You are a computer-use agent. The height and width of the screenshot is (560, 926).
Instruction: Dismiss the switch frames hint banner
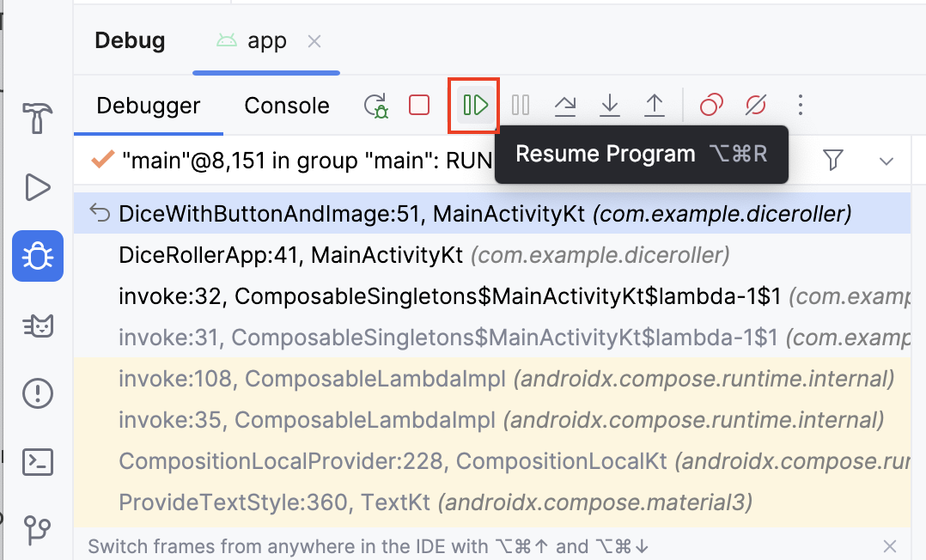pyautogui.click(x=891, y=546)
